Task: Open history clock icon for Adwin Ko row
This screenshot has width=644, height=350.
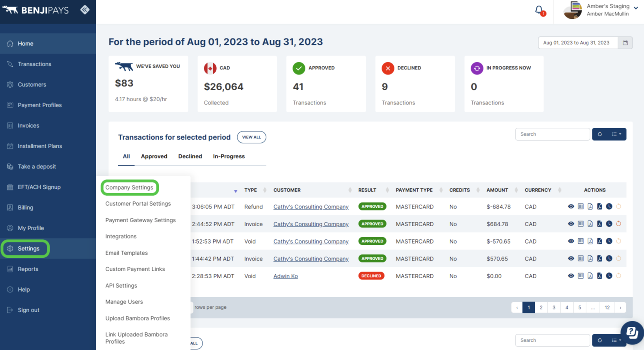Action: tap(609, 276)
